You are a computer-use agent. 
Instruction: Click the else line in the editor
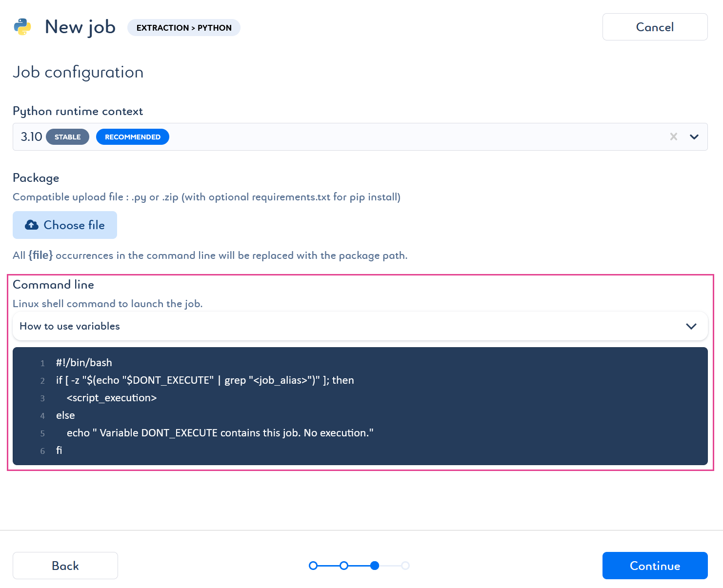tap(65, 415)
